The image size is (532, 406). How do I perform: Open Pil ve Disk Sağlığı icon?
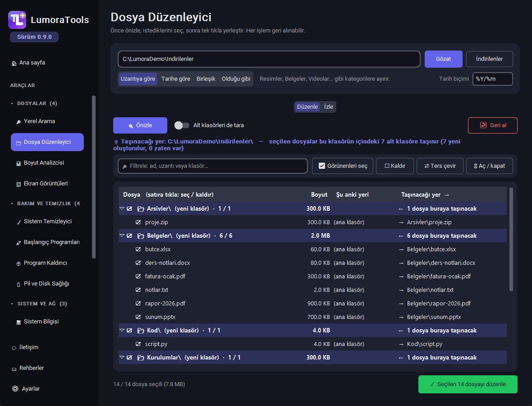coord(18,284)
